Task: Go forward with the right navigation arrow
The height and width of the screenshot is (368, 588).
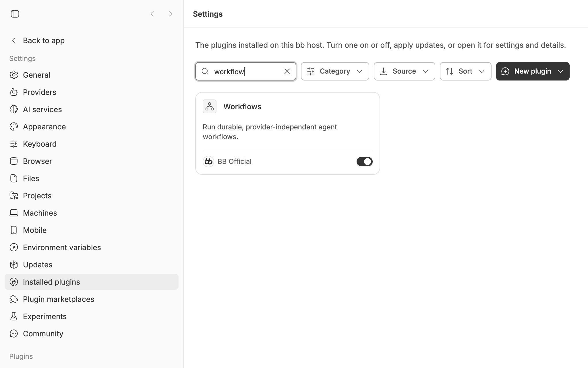Action: 171,14
